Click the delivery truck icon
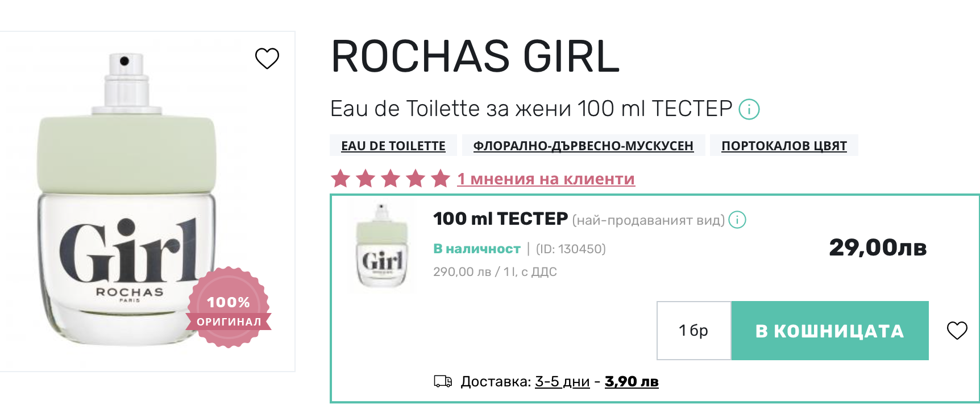Image resolution: width=980 pixels, height=412 pixels. 442,381
